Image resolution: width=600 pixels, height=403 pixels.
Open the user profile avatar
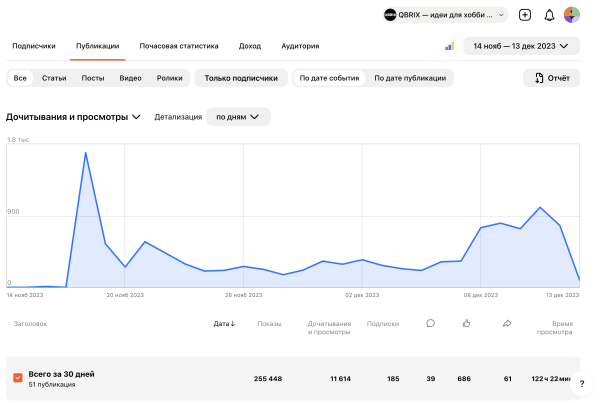point(572,15)
